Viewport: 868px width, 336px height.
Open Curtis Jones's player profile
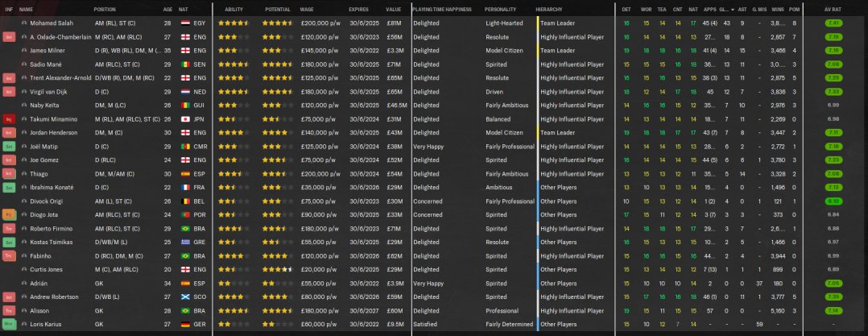tap(47, 270)
